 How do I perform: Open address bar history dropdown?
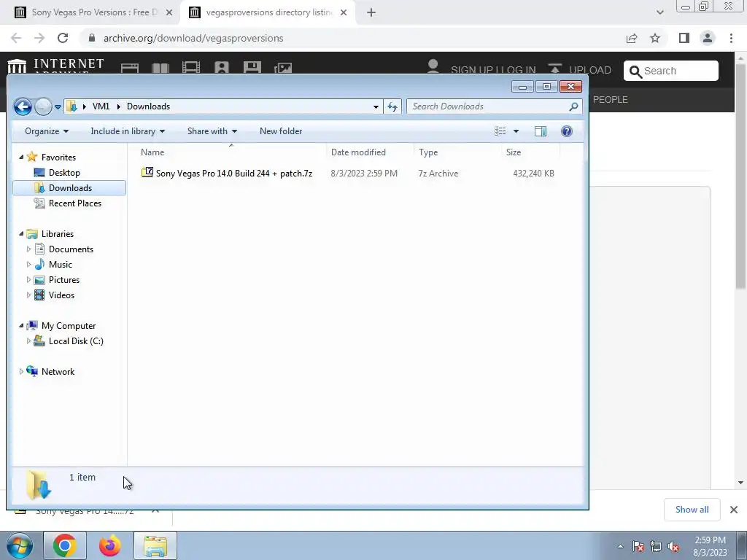376,106
